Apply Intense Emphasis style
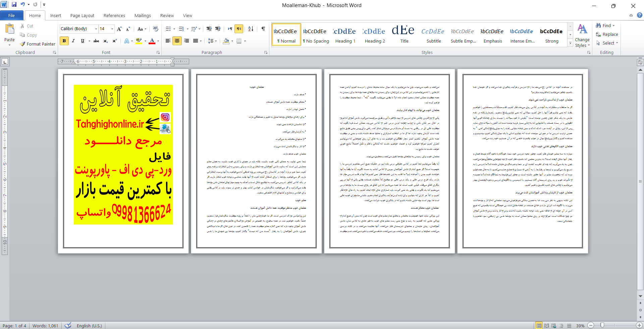Image resolution: width=644 pixels, height=329 pixels. pyautogui.click(x=522, y=35)
